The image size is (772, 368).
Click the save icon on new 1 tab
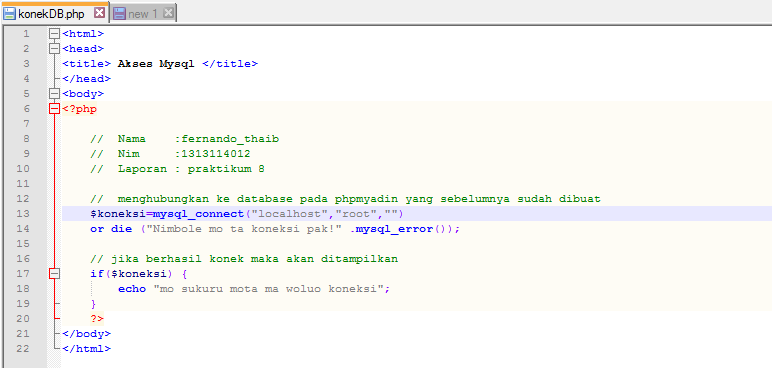click(119, 13)
